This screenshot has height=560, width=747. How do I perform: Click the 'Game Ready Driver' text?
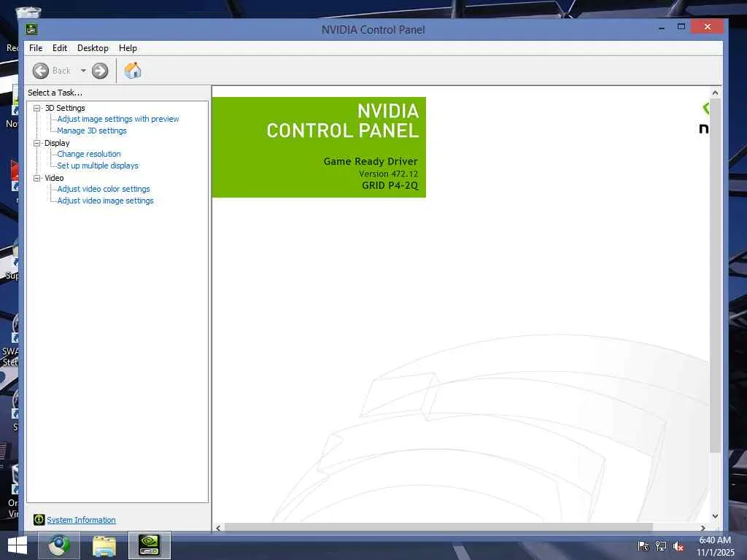371,161
